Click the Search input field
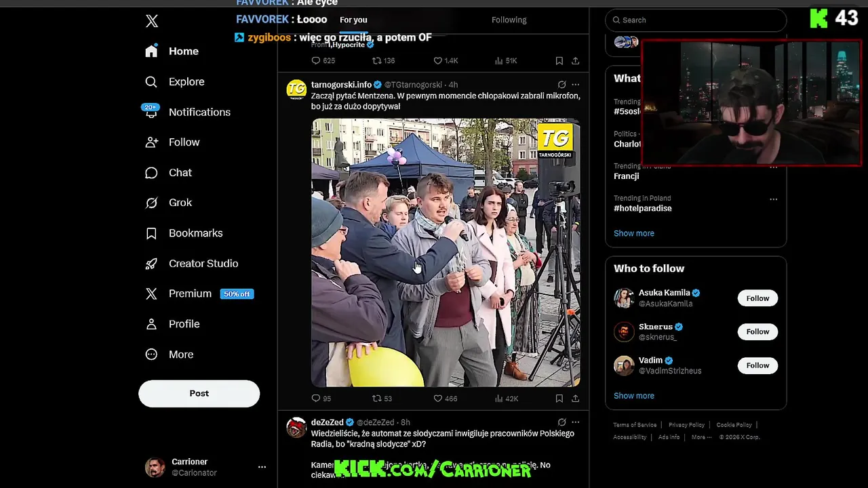The image size is (868, 488). tap(696, 20)
